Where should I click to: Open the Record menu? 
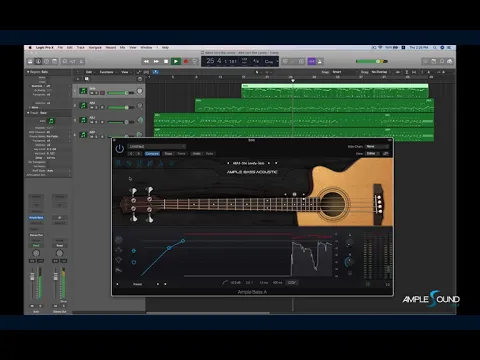(x=111, y=48)
